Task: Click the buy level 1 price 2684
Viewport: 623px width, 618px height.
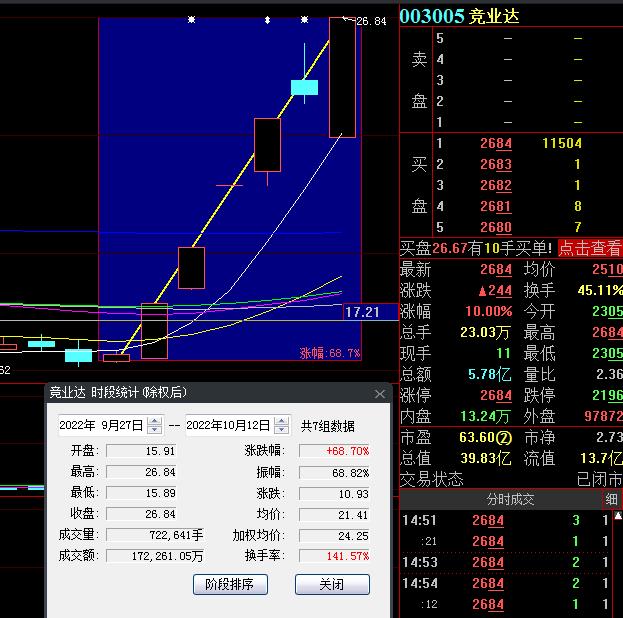Action: pos(496,143)
